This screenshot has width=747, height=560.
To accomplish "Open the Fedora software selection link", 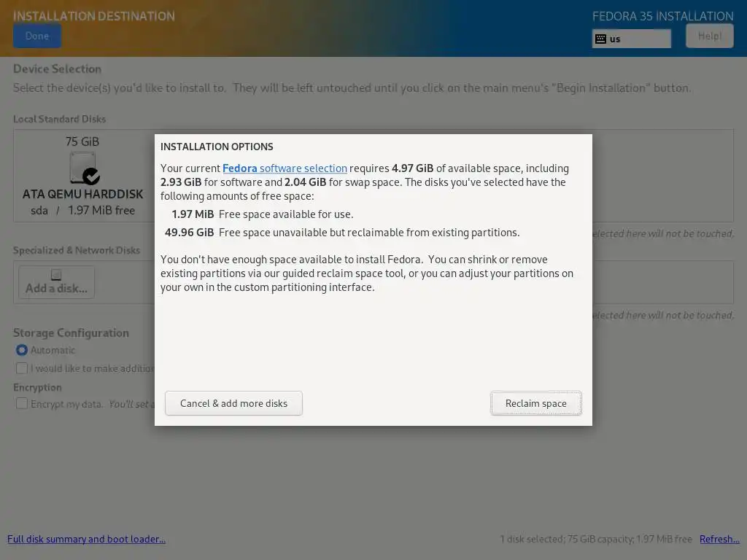I will (285, 168).
